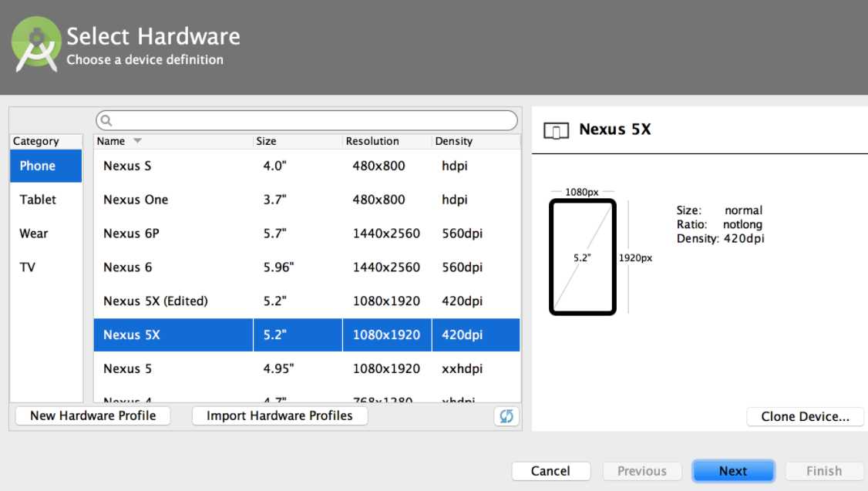Image resolution: width=868 pixels, height=491 pixels.
Task: Select the Nexus 6 device row
Action: click(x=307, y=267)
